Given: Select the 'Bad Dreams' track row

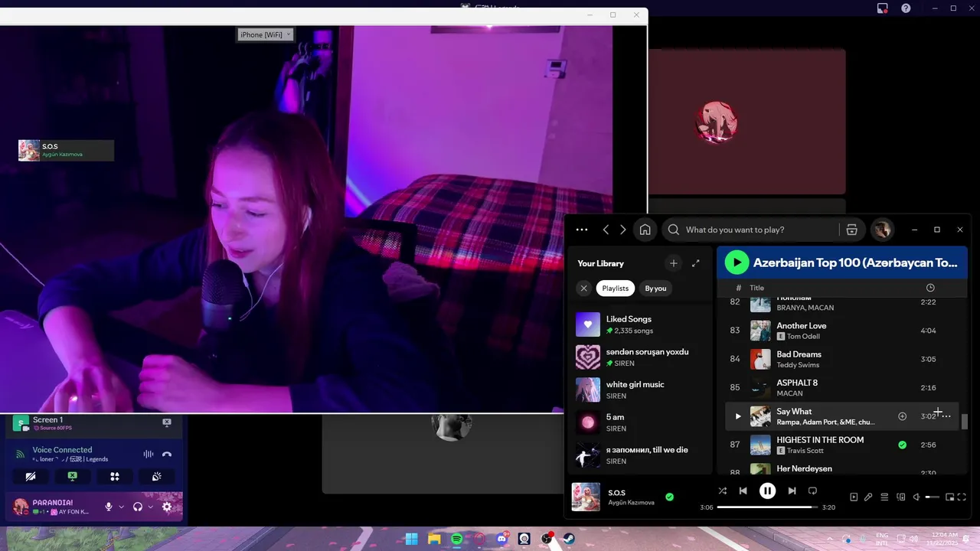Looking at the screenshot, I should (x=842, y=359).
